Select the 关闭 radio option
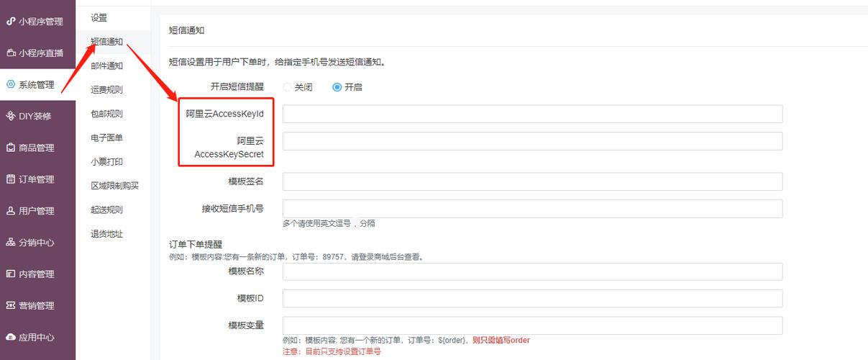This screenshot has width=868, height=360. coord(288,87)
